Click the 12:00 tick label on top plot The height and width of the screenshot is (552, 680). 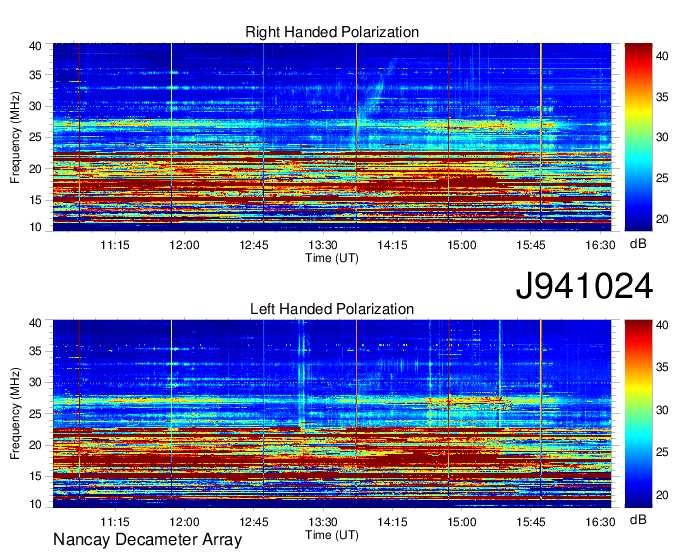pyautogui.click(x=184, y=245)
